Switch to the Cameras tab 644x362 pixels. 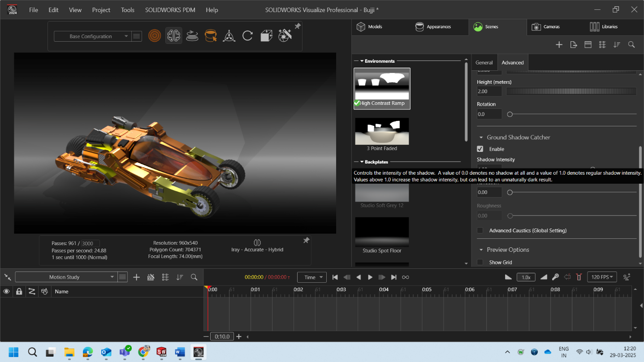coord(546,27)
